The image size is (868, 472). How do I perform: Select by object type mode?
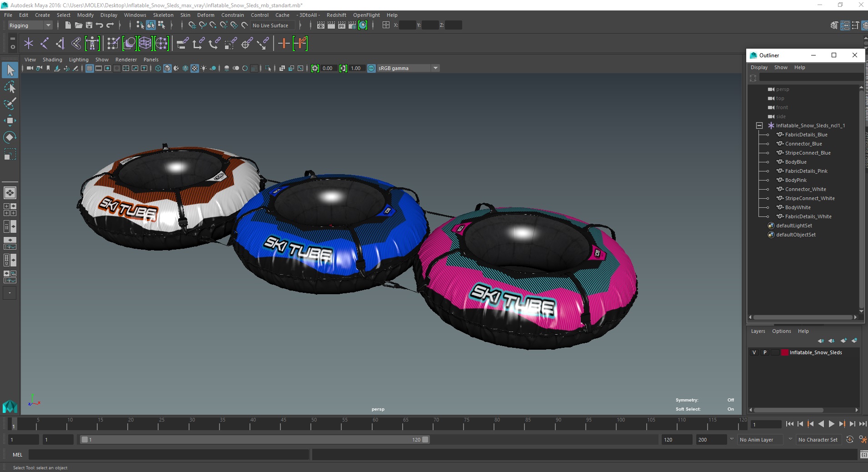pyautogui.click(x=151, y=25)
